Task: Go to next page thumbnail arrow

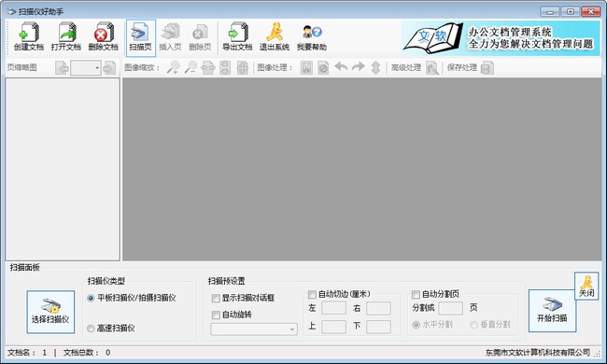Action: tap(109, 68)
